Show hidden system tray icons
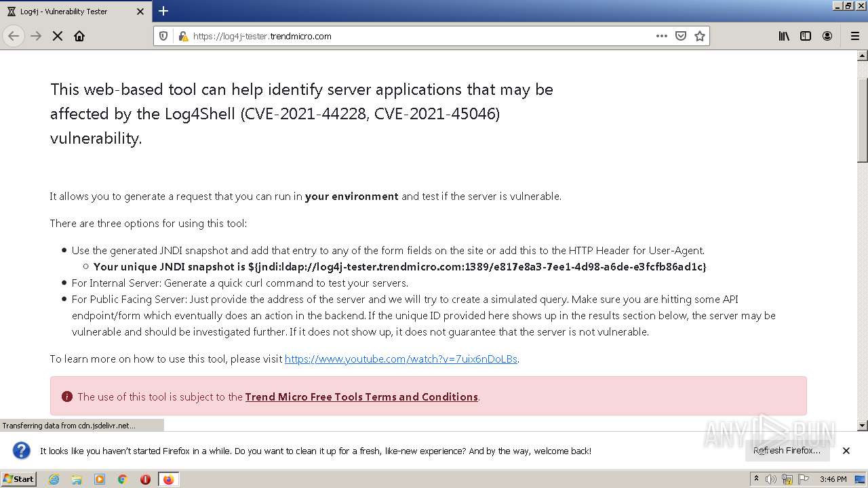This screenshot has height=488, width=868. coord(757,479)
